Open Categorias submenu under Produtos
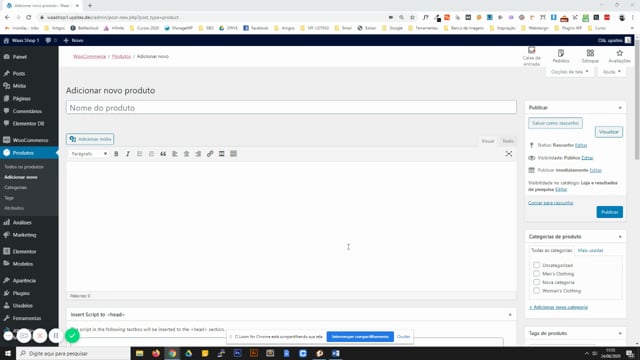The height and width of the screenshot is (360, 640). (x=16, y=188)
